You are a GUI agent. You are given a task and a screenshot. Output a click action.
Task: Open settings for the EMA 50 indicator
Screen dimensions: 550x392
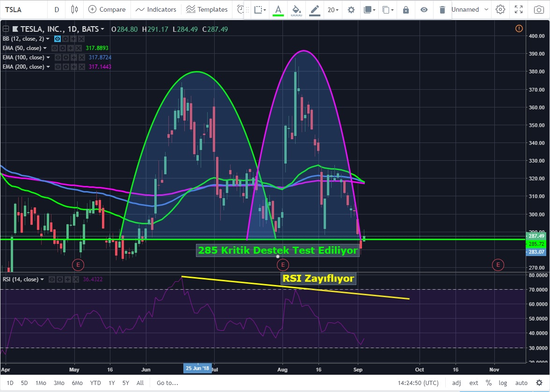click(63, 48)
